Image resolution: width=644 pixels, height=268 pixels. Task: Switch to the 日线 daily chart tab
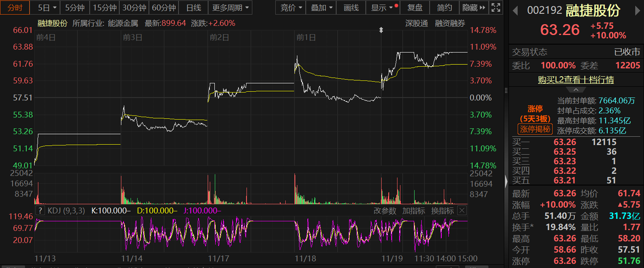[193, 8]
